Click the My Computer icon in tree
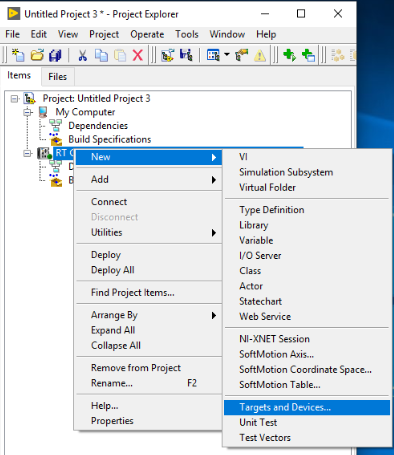 pos(43,112)
